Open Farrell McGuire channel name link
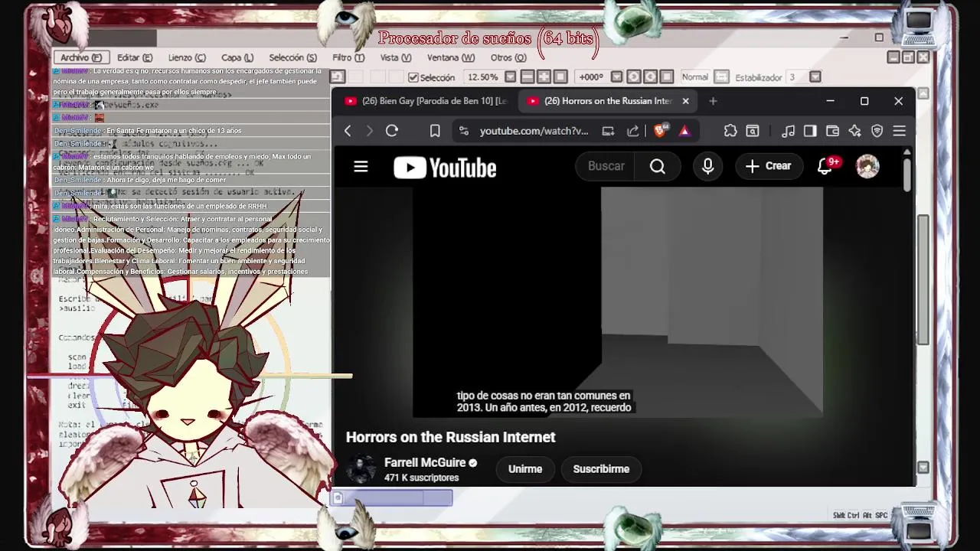Viewport: 980px width, 551px height. pos(425,462)
